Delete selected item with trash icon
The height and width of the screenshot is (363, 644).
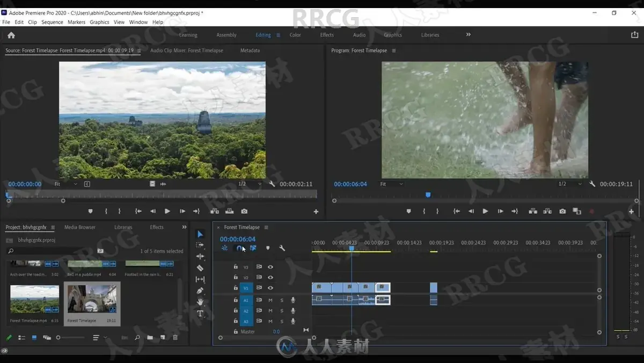[x=175, y=338]
